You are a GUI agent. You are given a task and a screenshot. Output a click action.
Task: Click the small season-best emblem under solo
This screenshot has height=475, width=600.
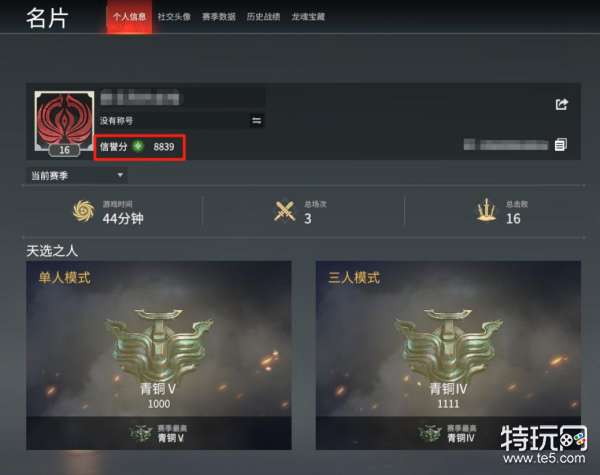point(141,434)
